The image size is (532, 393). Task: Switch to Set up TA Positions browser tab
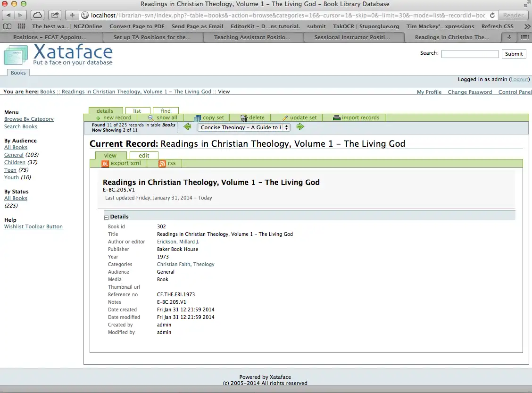[152, 37]
